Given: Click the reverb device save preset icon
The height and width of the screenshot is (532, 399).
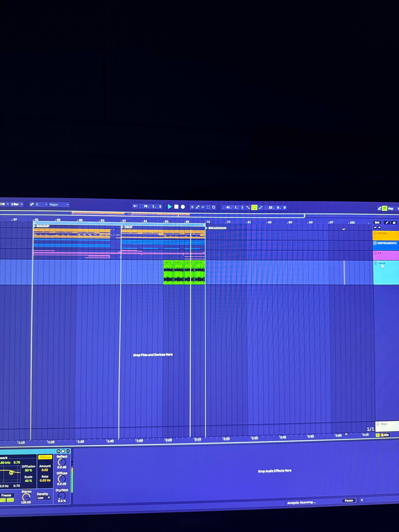Looking at the screenshot, I should click(63, 451).
